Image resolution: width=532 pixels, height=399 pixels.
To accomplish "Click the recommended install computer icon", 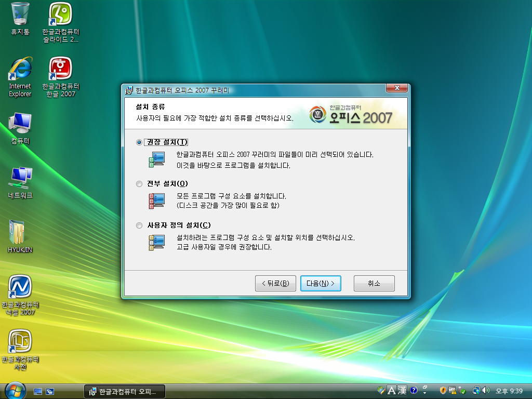I will point(157,159).
